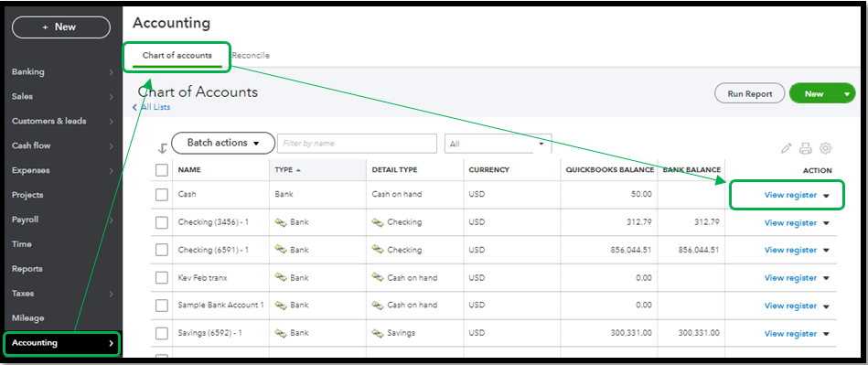Click the + New sidebar button
Viewport: 868px width, 365px height.
point(61,27)
